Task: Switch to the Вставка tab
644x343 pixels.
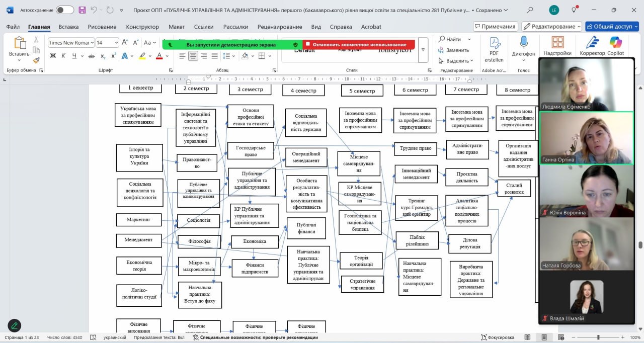Action: tap(68, 27)
